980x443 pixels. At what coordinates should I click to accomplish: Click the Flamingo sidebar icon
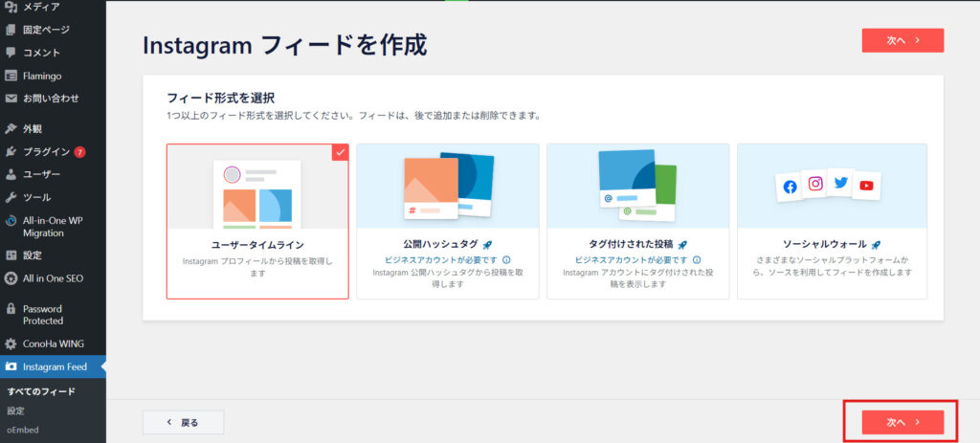tap(11, 76)
